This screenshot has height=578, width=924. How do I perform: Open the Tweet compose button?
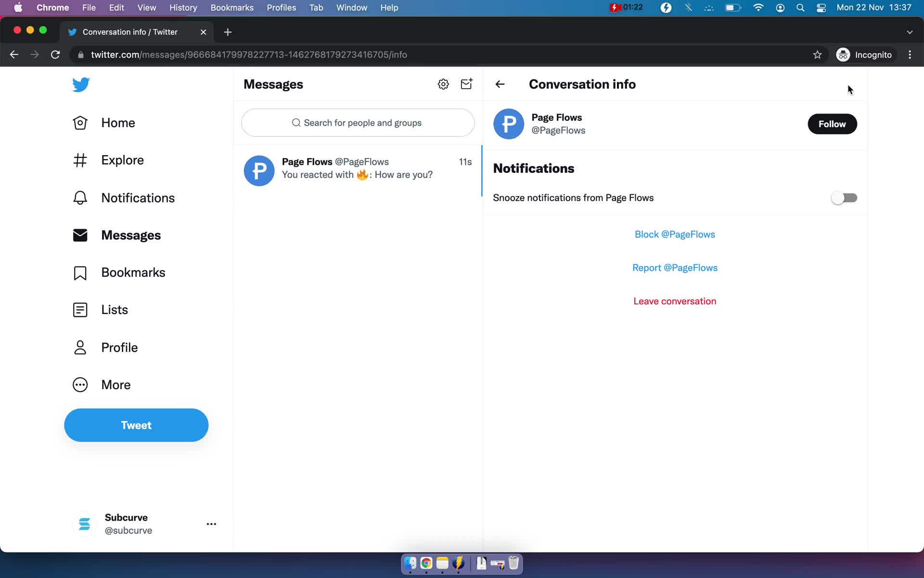coord(136,425)
